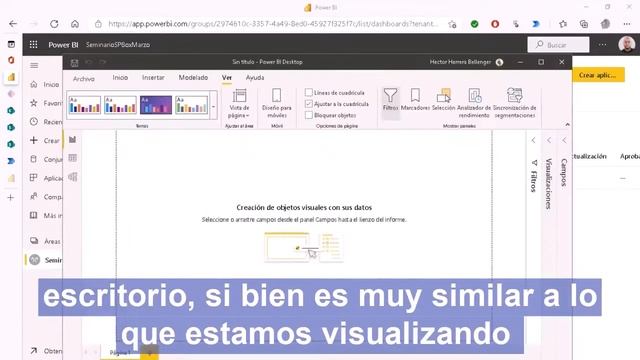
Task: Open the browser settings ellipsis menu
Action: (x=627, y=24)
